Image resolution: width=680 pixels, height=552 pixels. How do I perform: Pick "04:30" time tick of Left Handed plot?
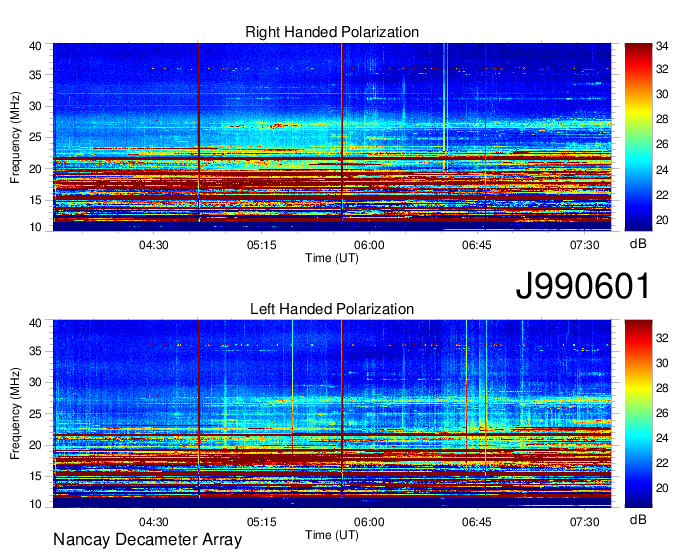click(154, 522)
